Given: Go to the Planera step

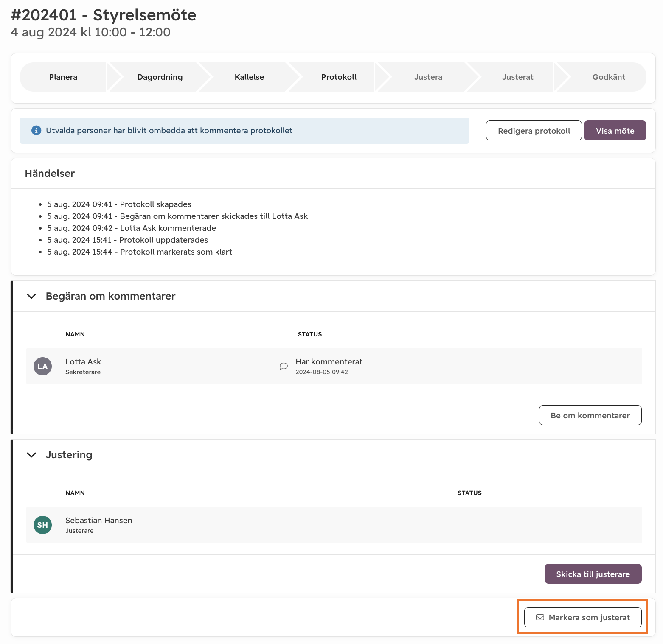Looking at the screenshot, I should click(63, 77).
